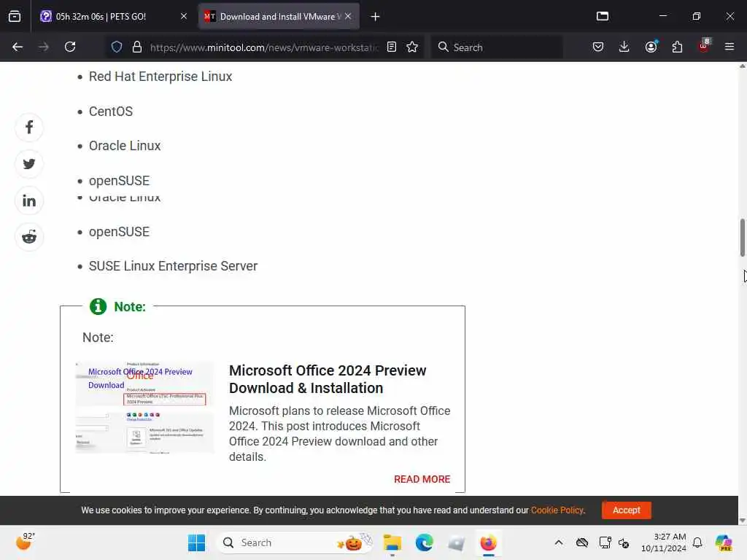Screen dimensions: 747x560
Task: Share article on Reddit
Action: pyautogui.click(x=29, y=237)
